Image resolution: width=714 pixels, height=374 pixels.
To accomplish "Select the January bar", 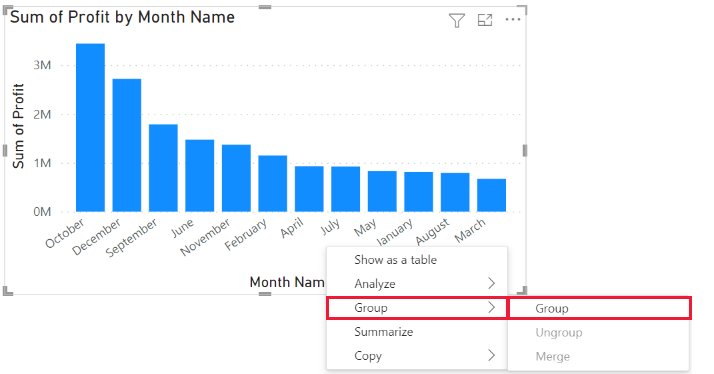I will coord(418,192).
